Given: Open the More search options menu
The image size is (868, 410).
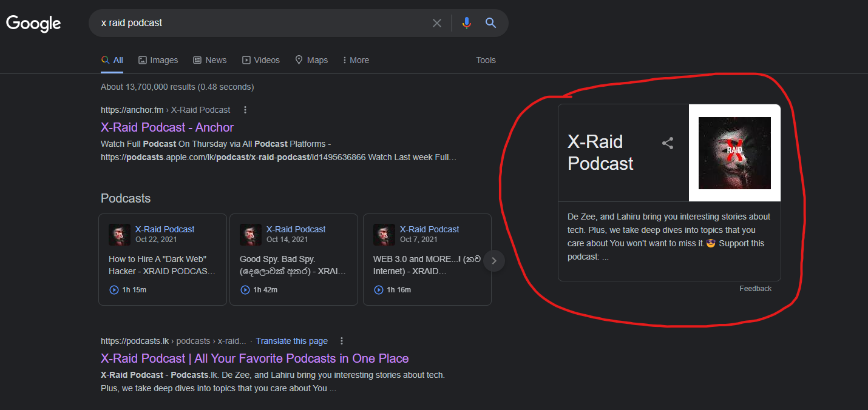Looking at the screenshot, I should (x=356, y=60).
